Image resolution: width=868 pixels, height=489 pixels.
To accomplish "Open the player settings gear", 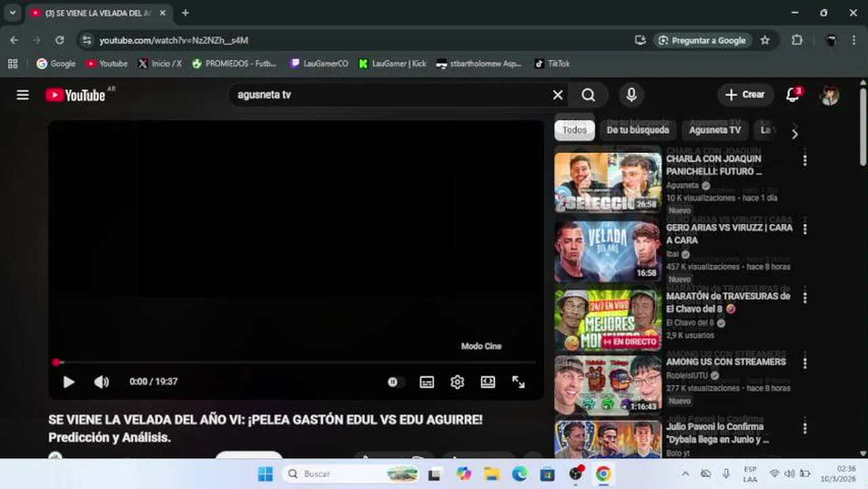I will pos(457,382).
